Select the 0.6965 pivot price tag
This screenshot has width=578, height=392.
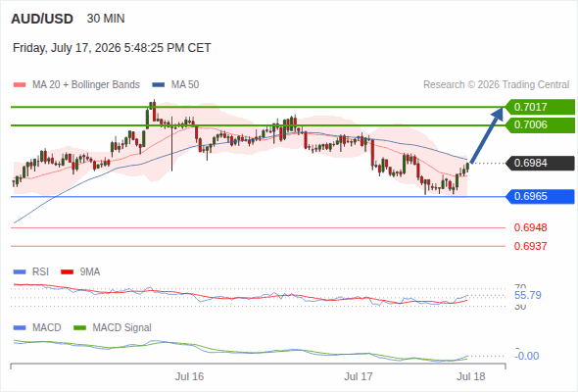tap(540, 196)
